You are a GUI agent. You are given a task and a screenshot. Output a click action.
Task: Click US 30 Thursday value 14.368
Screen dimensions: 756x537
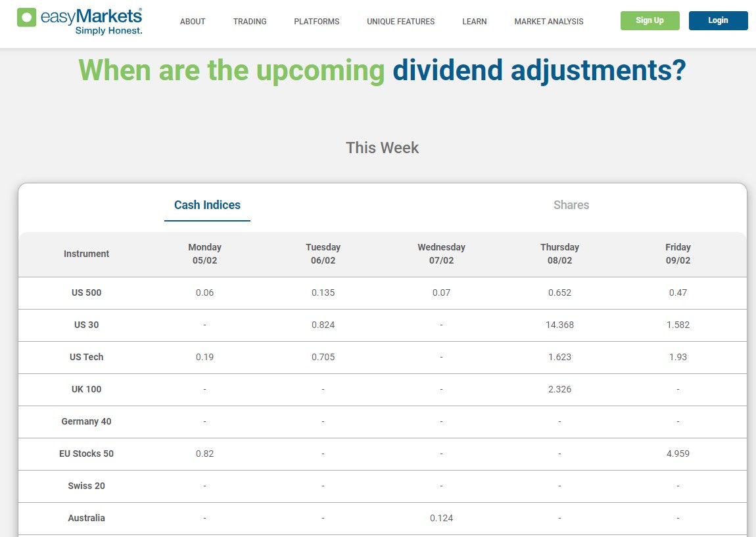tap(559, 325)
